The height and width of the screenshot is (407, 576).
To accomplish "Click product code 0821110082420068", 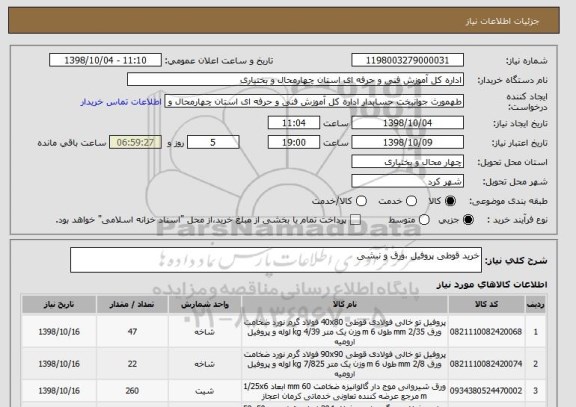I will tap(486, 332).
